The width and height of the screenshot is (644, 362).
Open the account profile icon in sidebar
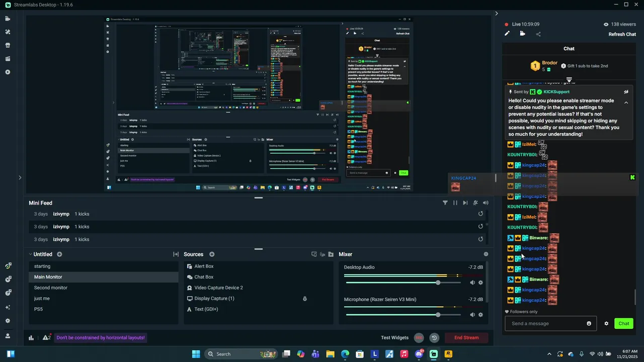click(8, 336)
